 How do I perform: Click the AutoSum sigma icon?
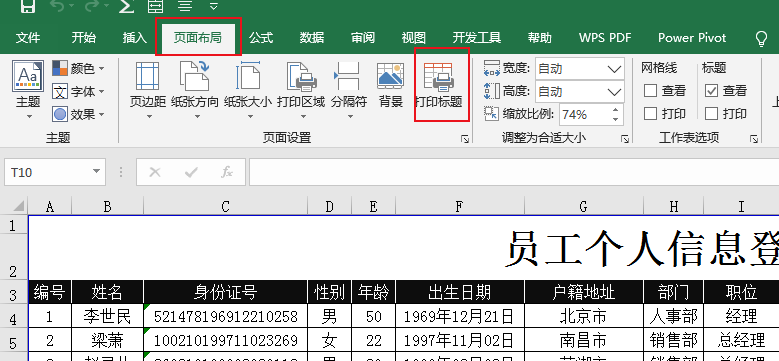127,5
